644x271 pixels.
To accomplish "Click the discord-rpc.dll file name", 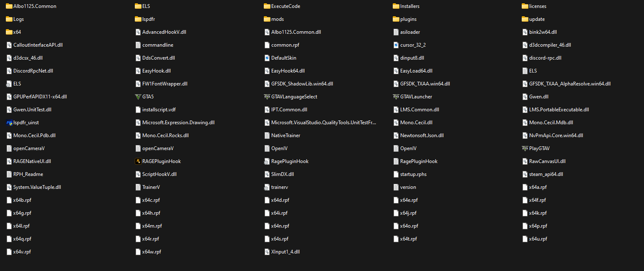I will [x=545, y=58].
